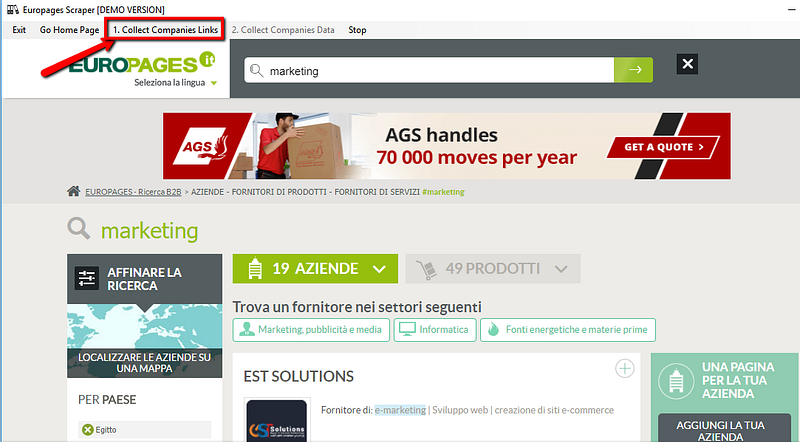Image resolution: width=800 pixels, height=442 pixels.
Task: Open EST SOLUTIONS company title
Action: (x=298, y=376)
